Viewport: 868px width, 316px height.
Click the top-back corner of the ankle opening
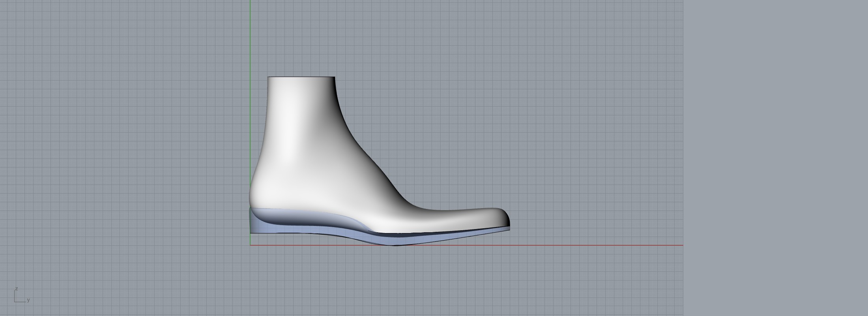268,77
